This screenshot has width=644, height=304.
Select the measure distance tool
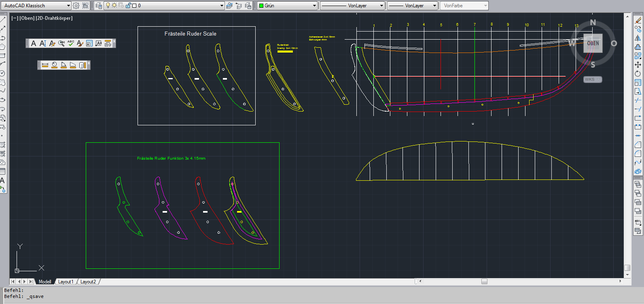pyautogui.click(x=45, y=65)
